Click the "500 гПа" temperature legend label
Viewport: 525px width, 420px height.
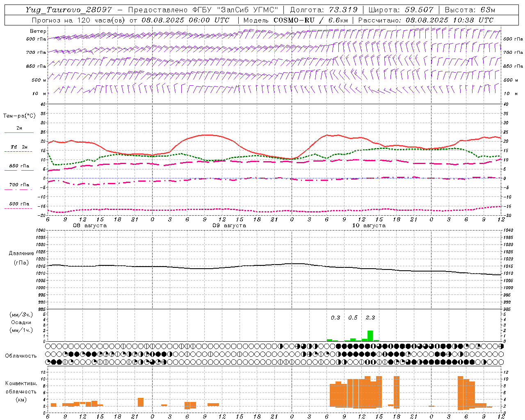click(19, 204)
